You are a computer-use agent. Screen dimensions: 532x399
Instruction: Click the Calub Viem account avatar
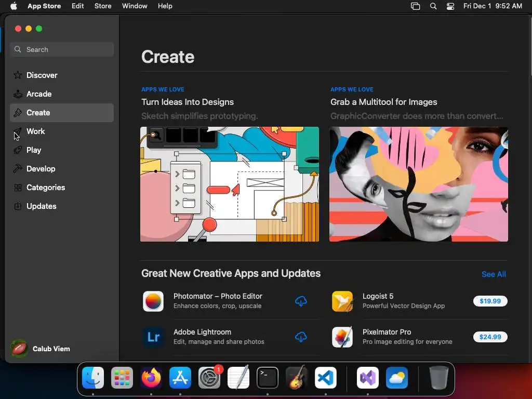(x=19, y=349)
